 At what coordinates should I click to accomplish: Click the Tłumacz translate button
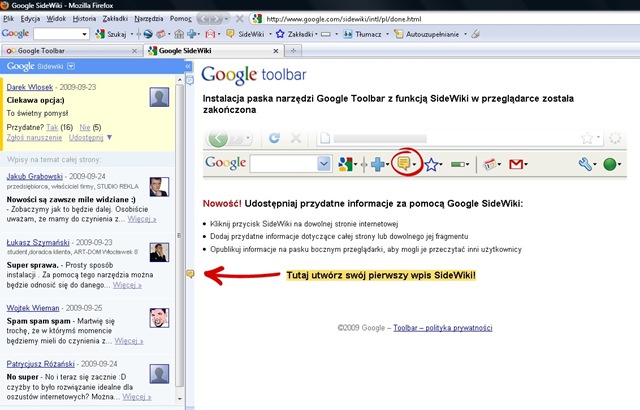(x=362, y=34)
